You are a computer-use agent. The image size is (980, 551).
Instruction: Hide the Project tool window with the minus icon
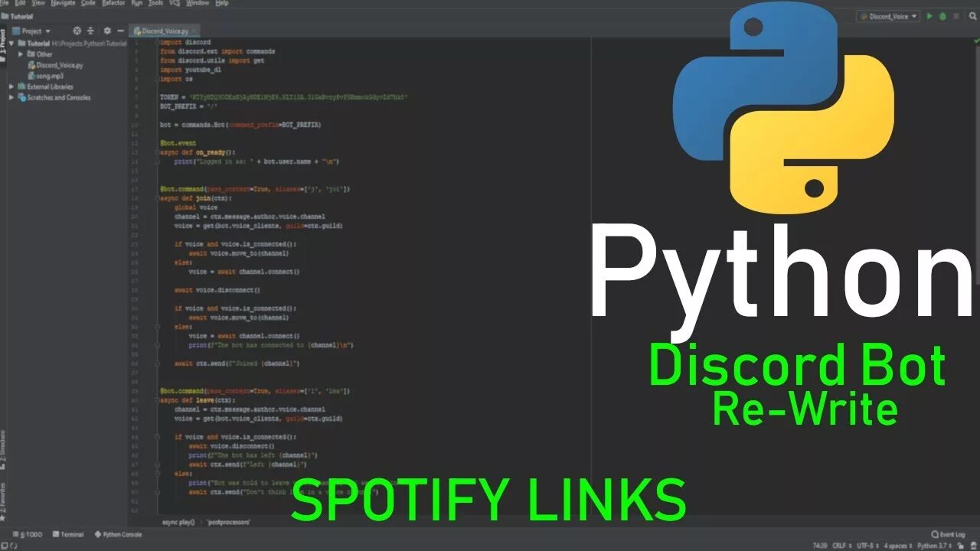[120, 31]
